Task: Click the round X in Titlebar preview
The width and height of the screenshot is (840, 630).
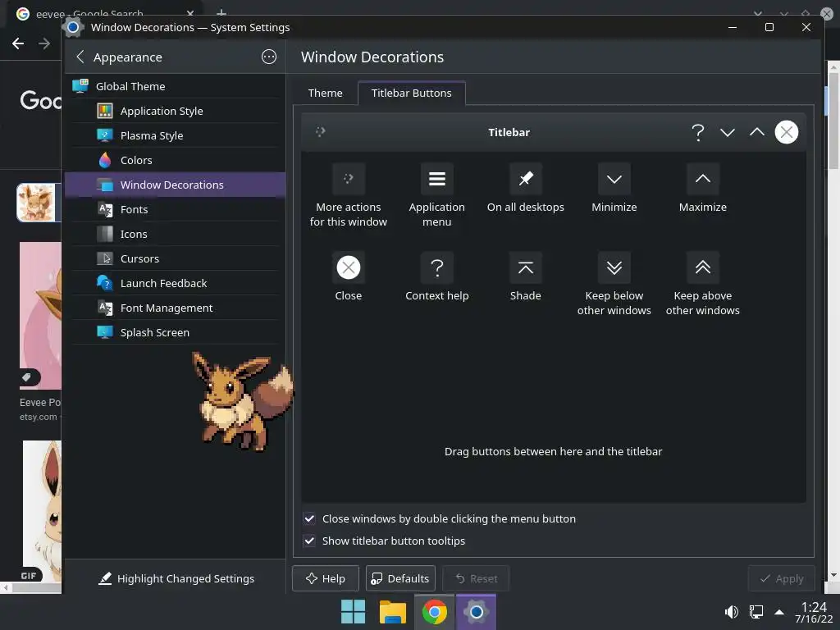Action: [x=786, y=132]
